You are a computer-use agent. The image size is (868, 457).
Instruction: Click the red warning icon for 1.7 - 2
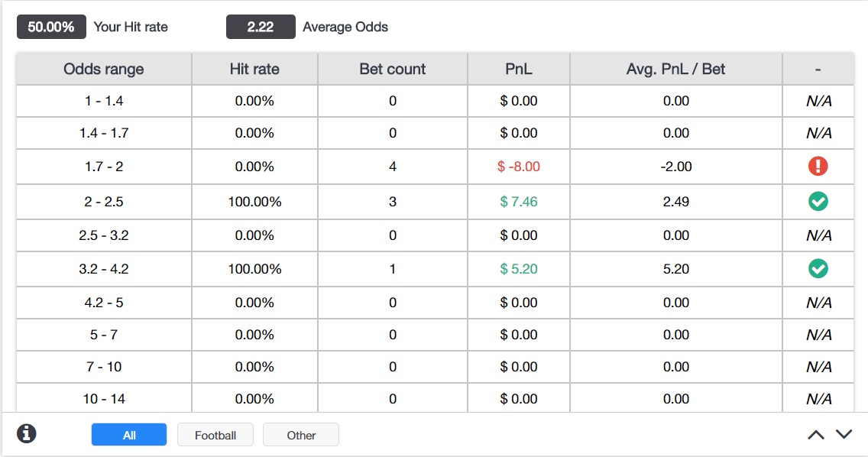click(818, 167)
